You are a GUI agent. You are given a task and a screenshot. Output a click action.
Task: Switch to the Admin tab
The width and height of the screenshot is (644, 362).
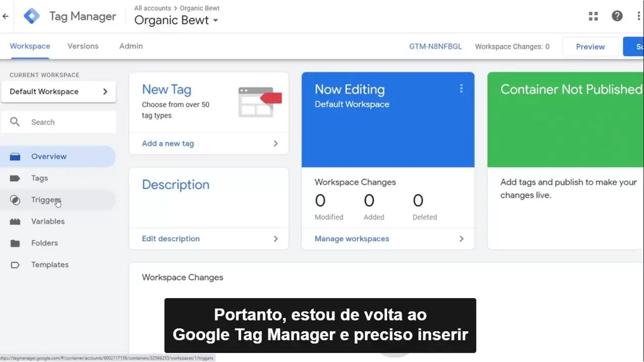pos(131,46)
